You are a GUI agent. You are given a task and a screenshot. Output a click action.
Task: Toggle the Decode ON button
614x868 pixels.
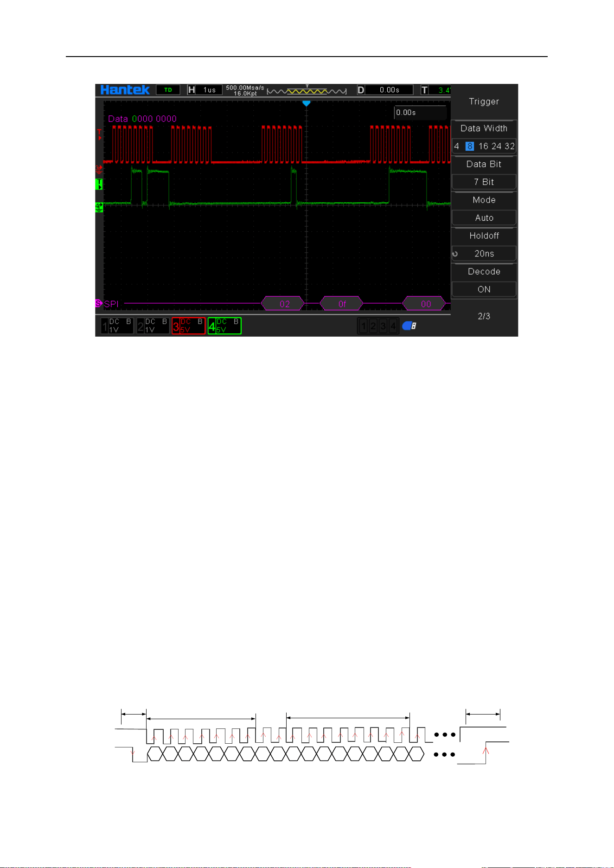pyautogui.click(x=484, y=289)
